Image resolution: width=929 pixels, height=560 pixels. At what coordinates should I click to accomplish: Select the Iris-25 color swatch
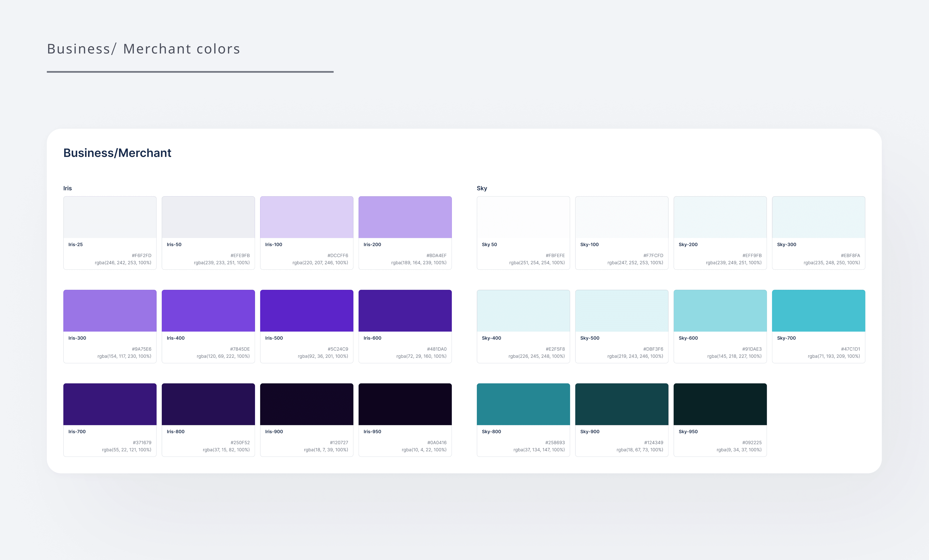pyautogui.click(x=110, y=217)
